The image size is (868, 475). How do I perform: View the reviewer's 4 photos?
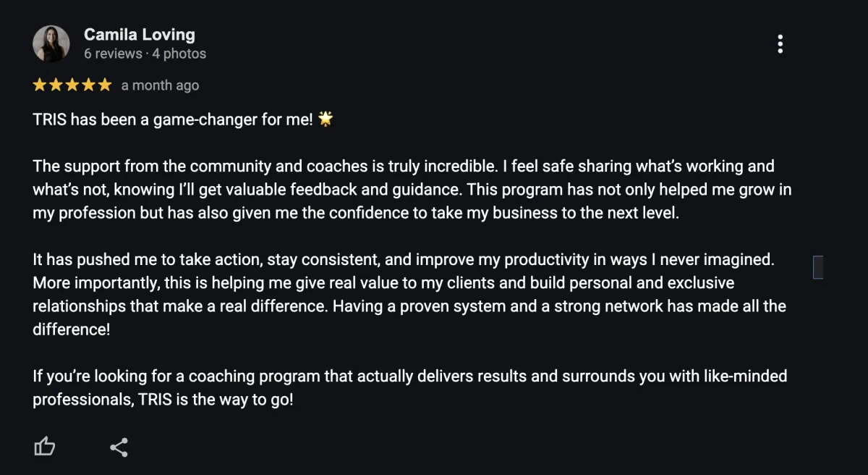coord(179,54)
